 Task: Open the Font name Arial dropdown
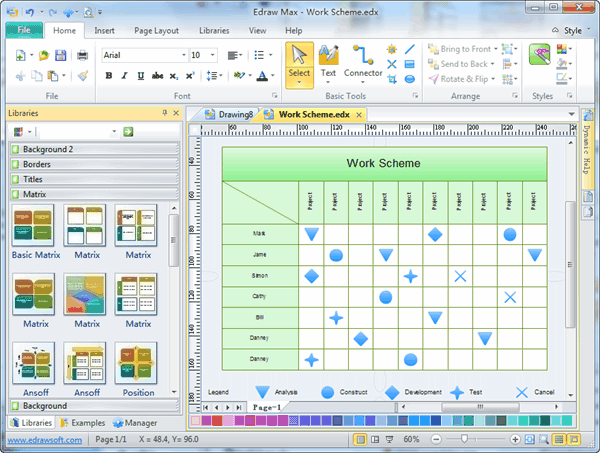tap(184, 55)
